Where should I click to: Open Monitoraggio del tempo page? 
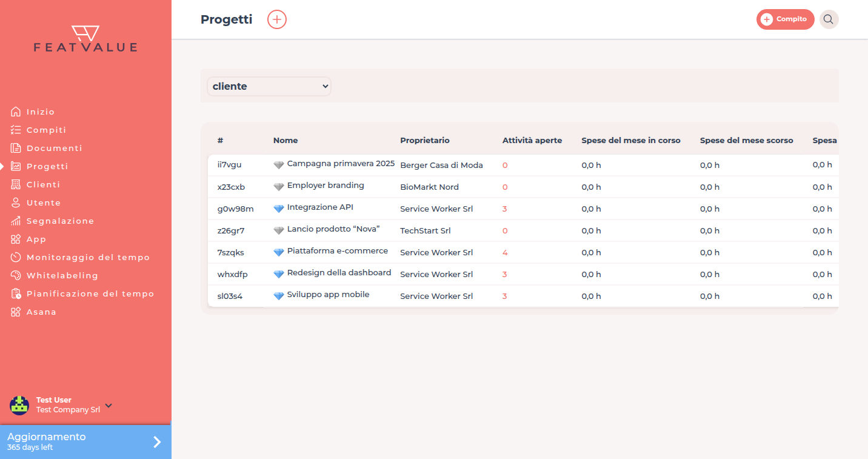[88, 257]
